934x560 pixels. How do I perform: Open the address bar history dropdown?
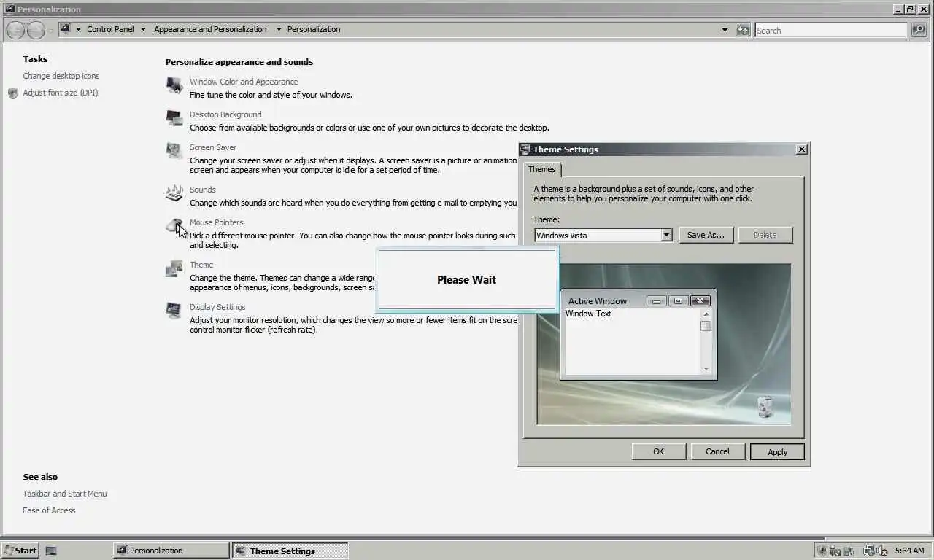725,30
